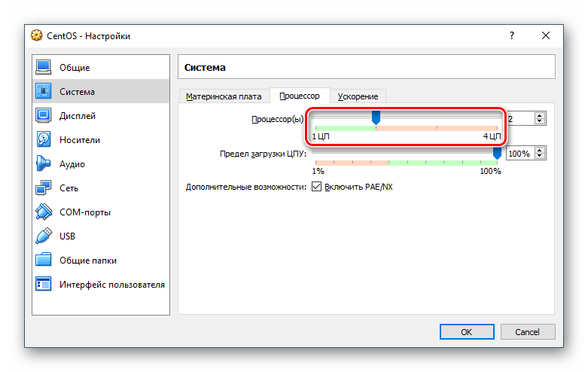Screen dimensions: 588x372
Task: Click the Предел загрузки ЦПУ slider handle
Action: 497,152
